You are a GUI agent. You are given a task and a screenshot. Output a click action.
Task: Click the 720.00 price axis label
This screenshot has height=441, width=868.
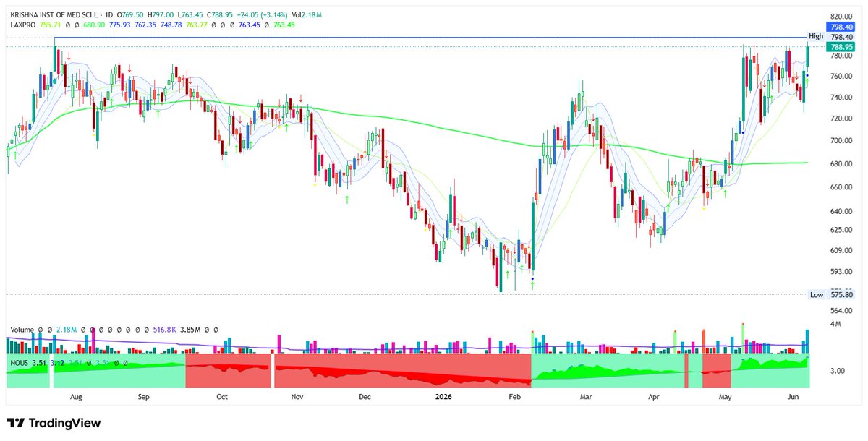tap(843, 119)
